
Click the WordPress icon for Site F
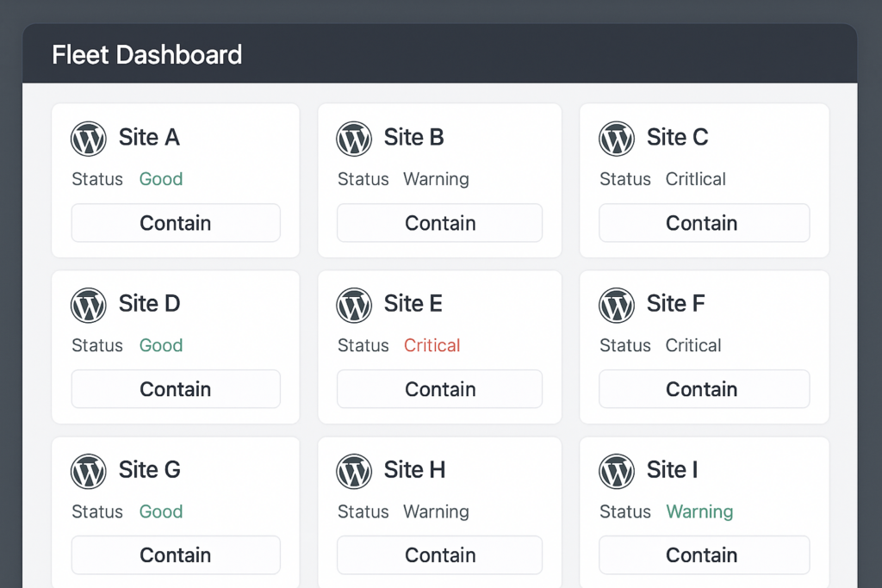617,304
